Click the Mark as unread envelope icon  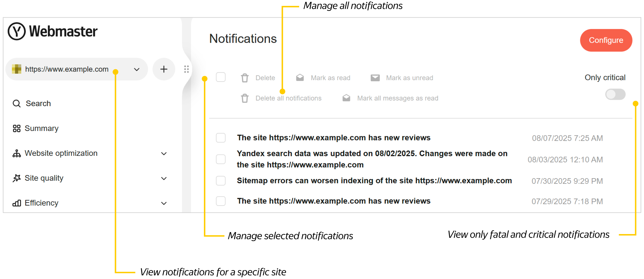(x=375, y=78)
